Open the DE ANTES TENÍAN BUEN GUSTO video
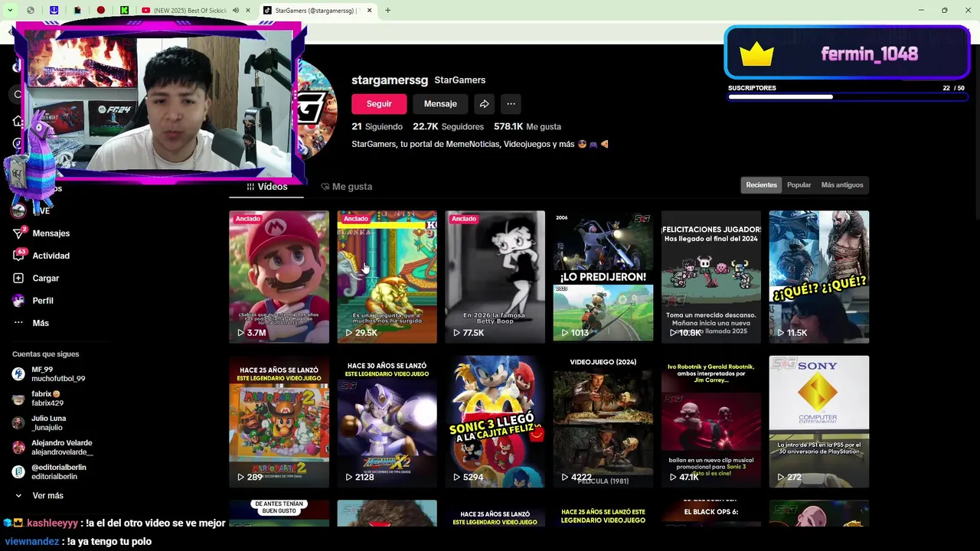Screen dimensions: 980x551 [x=279, y=514]
